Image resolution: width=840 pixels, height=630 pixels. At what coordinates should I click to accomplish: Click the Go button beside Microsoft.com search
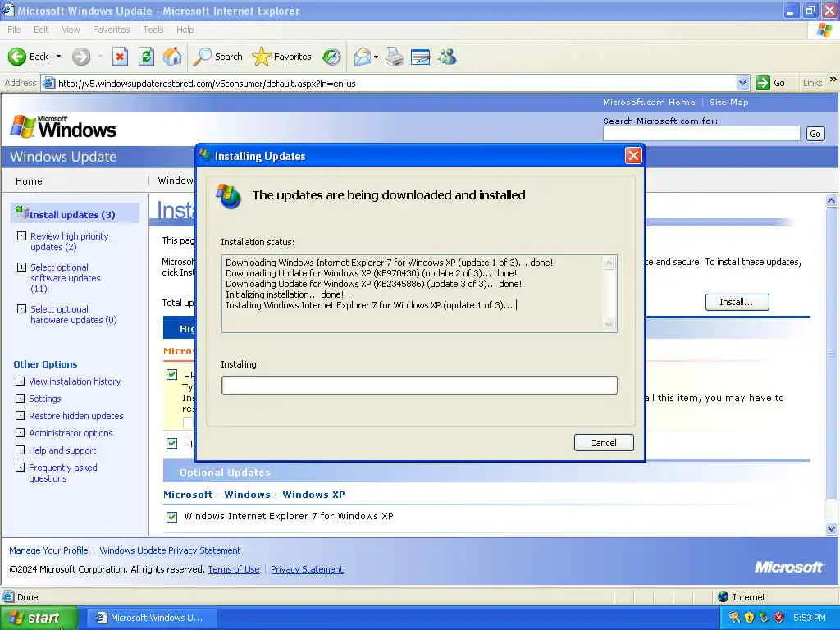tap(815, 134)
